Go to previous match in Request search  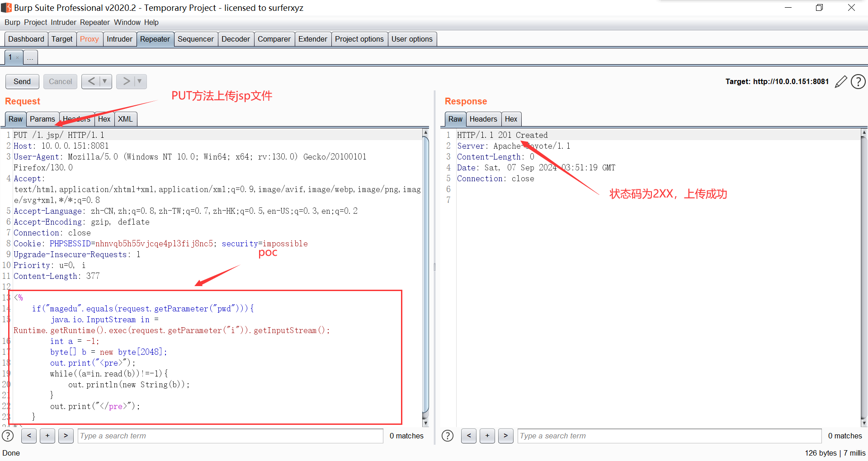[x=29, y=436]
